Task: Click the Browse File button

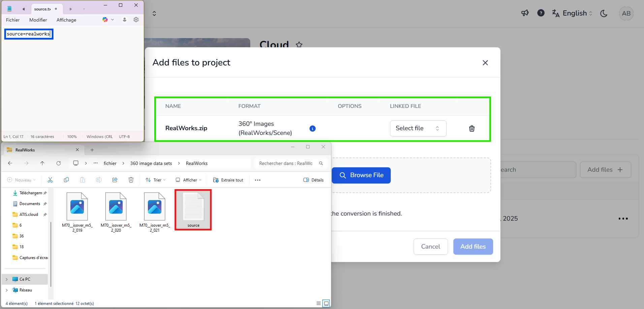Action: coord(361,175)
